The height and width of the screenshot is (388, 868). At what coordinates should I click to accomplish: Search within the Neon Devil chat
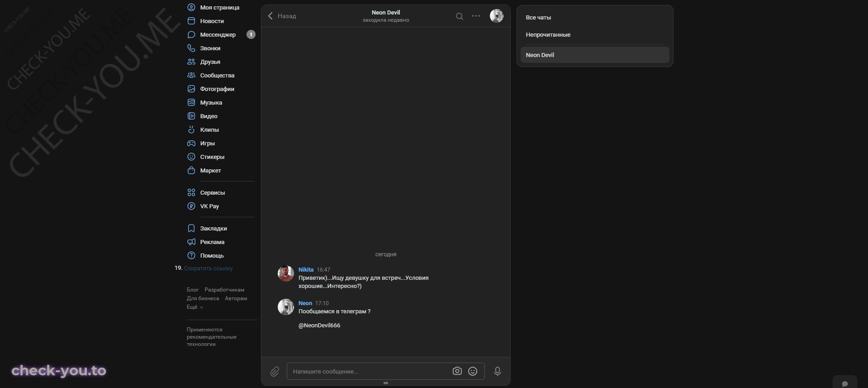(x=459, y=16)
